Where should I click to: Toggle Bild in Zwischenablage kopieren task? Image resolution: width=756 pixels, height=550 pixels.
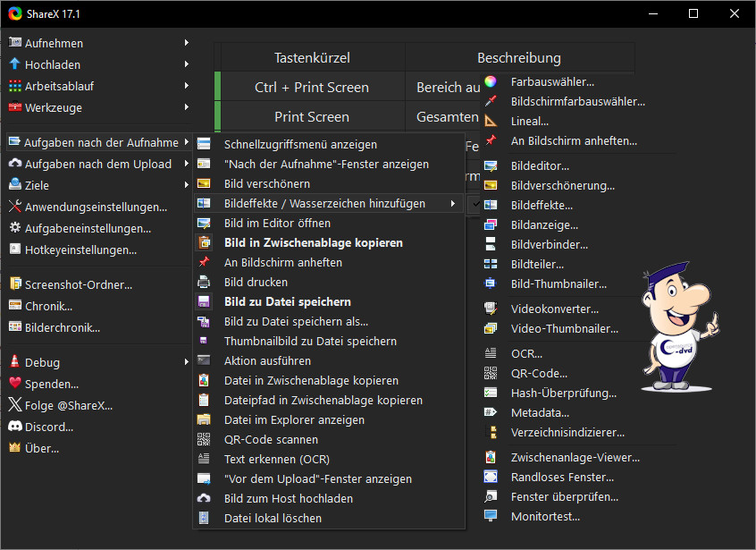pos(313,242)
